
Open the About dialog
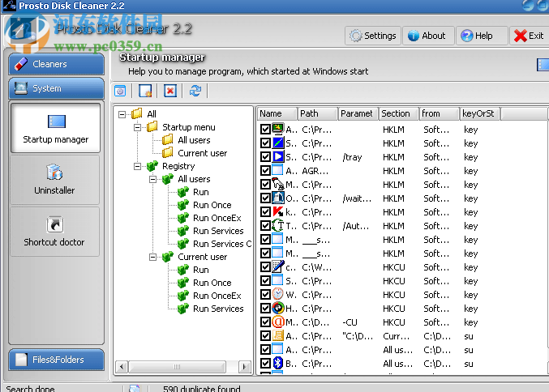(x=428, y=36)
